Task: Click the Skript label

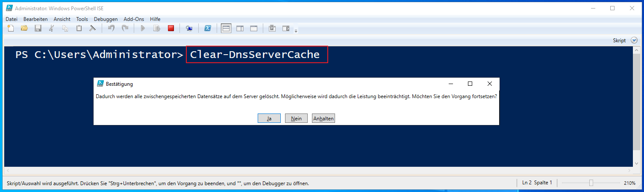Action: pos(619,41)
